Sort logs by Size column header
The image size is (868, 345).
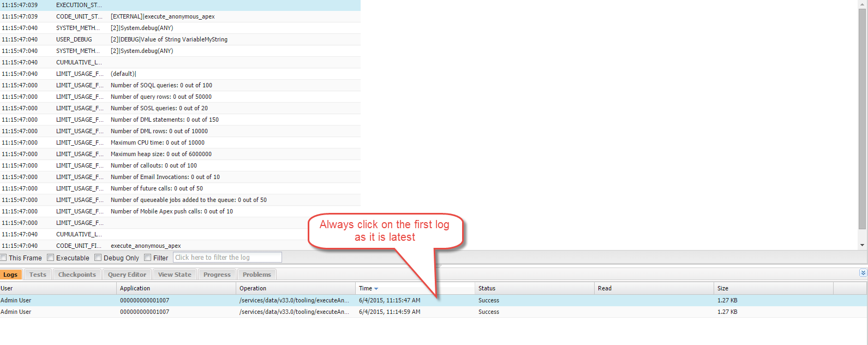pyautogui.click(x=723, y=288)
